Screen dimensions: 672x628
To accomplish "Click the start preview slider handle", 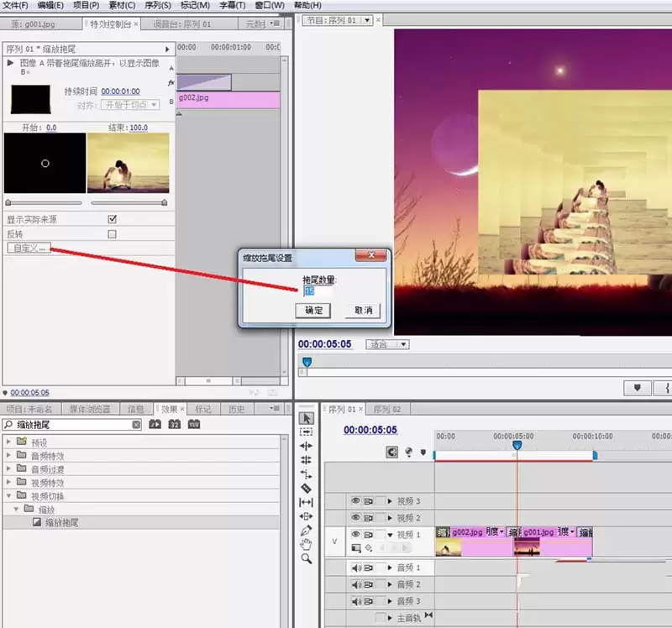I will pyautogui.click(x=8, y=202).
